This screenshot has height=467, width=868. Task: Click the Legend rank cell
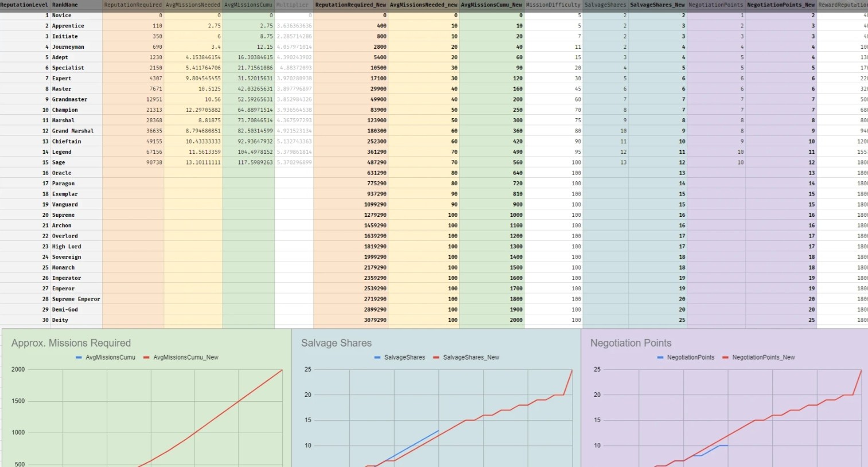(76, 152)
